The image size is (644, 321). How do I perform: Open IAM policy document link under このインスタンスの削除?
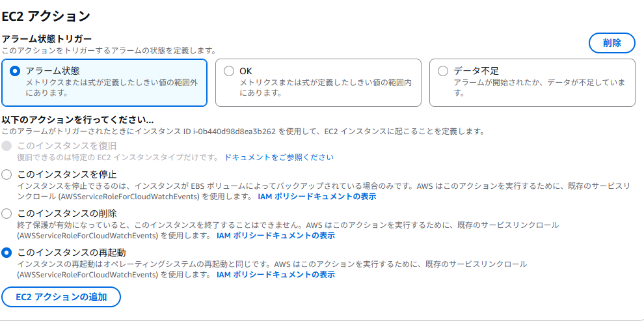(276, 236)
